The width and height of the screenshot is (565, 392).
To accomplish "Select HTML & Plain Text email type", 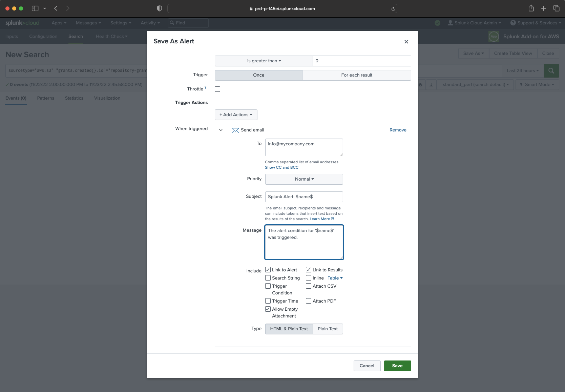I will [289, 329].
